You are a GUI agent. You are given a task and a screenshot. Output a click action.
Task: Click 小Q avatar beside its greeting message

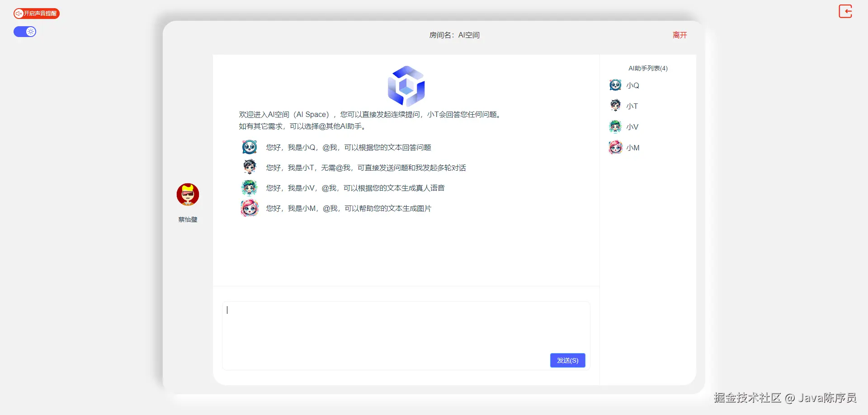pyautogui.click(x=250, y=147)
